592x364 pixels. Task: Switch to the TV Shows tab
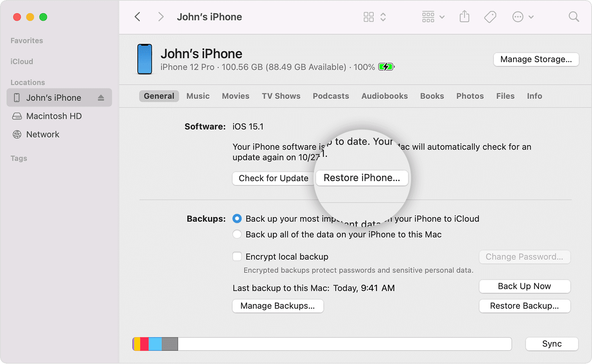point(281,96)
